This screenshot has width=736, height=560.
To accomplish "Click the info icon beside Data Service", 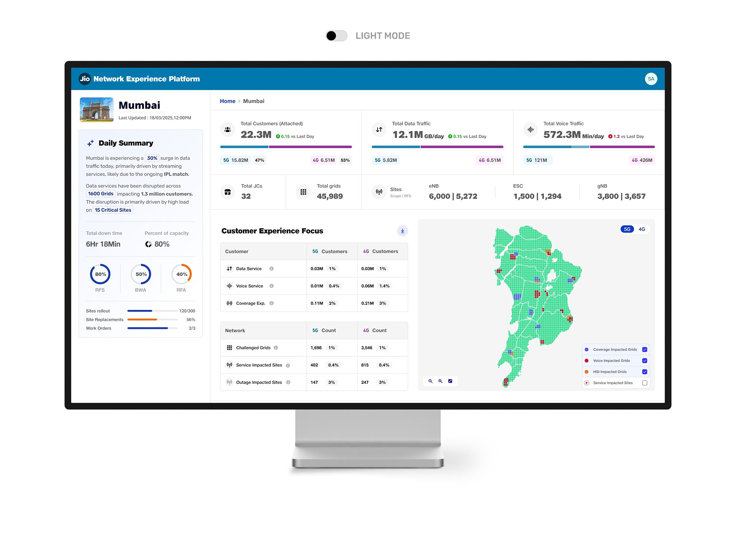I will coord(271,269).
